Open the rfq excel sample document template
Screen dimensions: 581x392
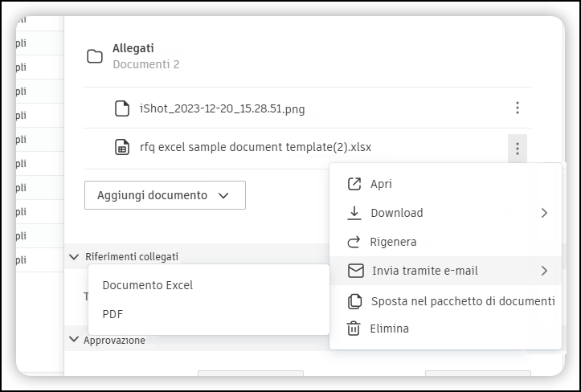coord(255,148)
